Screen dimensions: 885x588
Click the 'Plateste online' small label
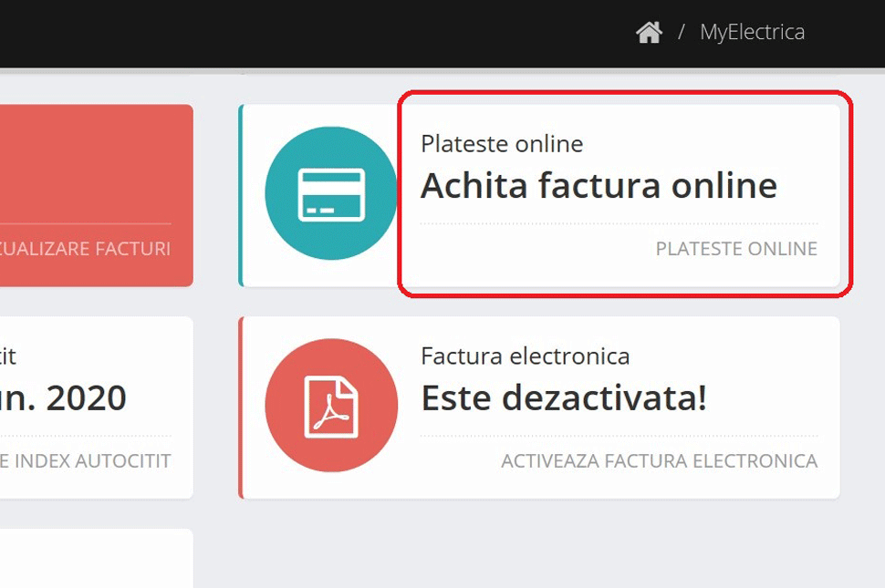pos(502,144)
